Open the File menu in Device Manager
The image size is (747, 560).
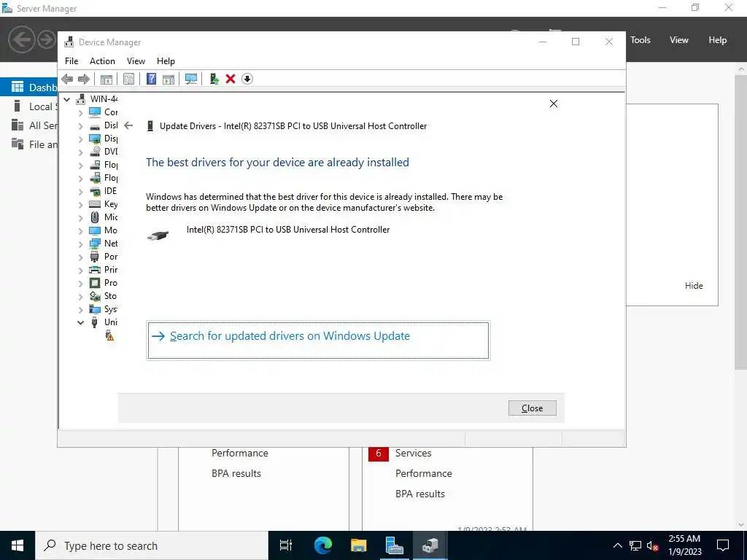point(71,61)
